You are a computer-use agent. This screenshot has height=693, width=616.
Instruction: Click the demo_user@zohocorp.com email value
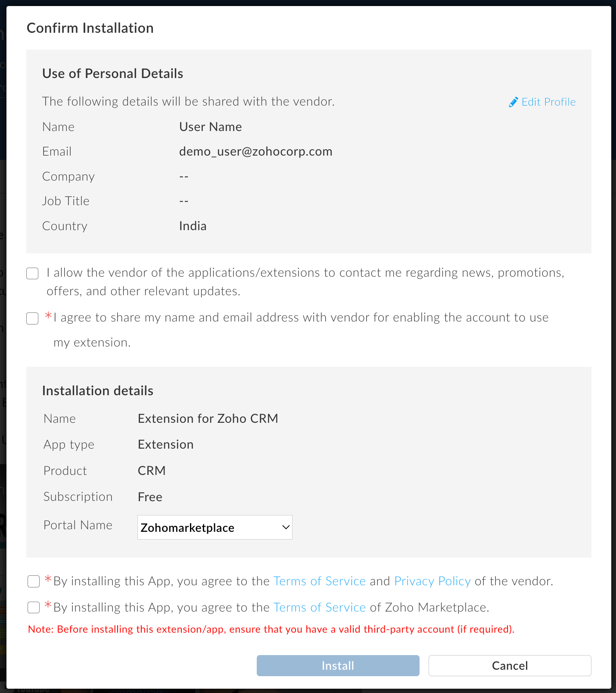pyautogui.click(x=255, y=152)
